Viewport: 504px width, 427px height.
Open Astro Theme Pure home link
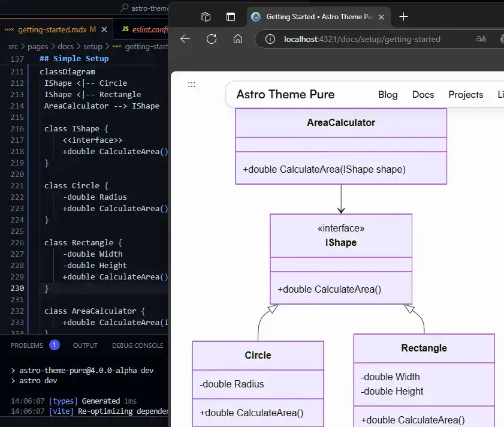pyautogui.click(x=285, y=94)
